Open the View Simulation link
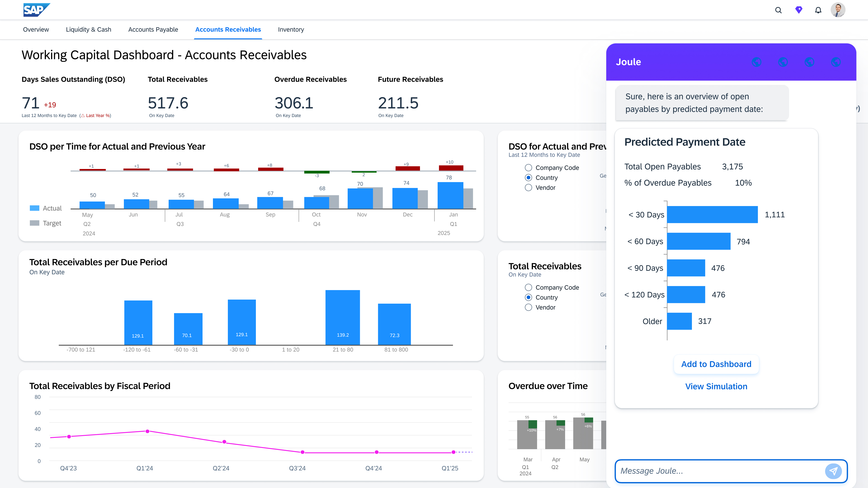 tap(716, 386)
